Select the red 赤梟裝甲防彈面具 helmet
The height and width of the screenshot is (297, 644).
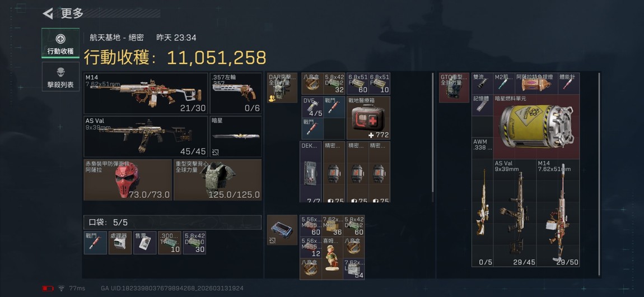pos(128,180)
